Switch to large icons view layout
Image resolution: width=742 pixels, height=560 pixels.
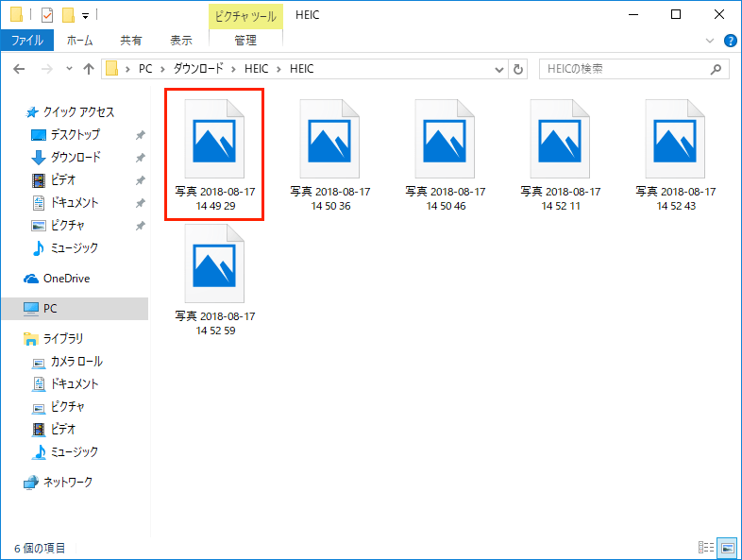(x=727, y=548)
